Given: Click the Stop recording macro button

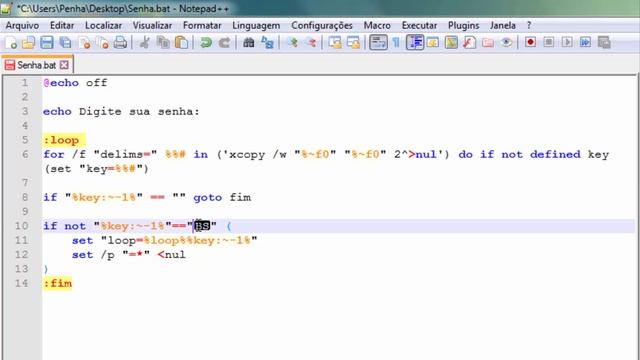Looking at the screenshot, I should click(x=549, y=42).
